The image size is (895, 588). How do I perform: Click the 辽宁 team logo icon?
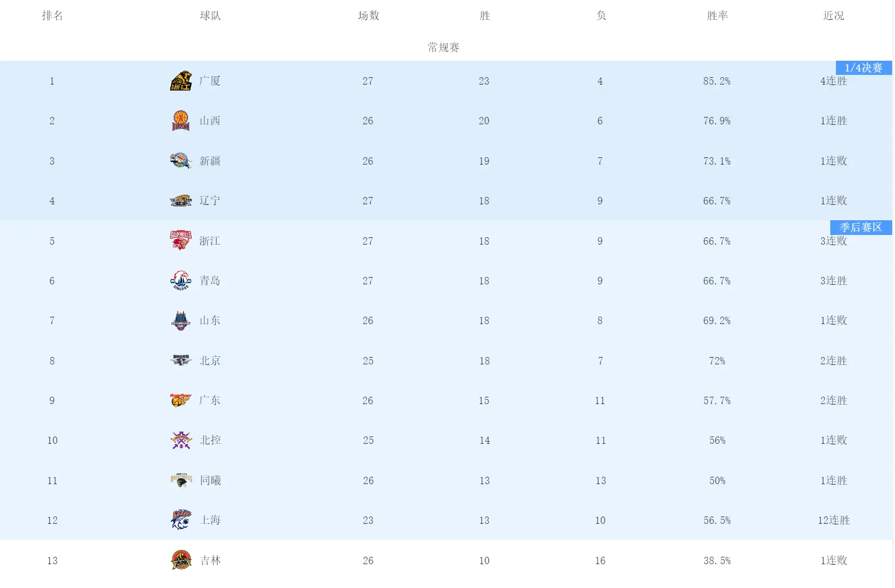[x=181, y=200]
